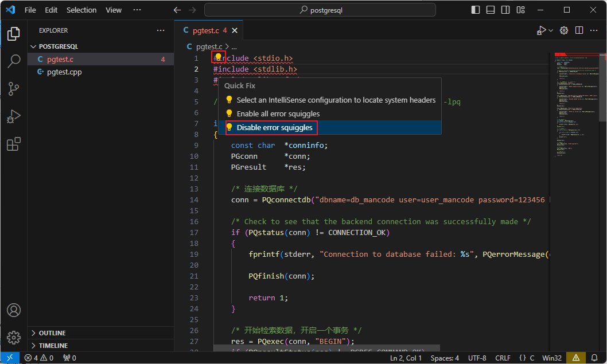The width and height of the screenshot is (607, 364).
Task: Toggle the primary side bar layout button
Action: [476, 10]
